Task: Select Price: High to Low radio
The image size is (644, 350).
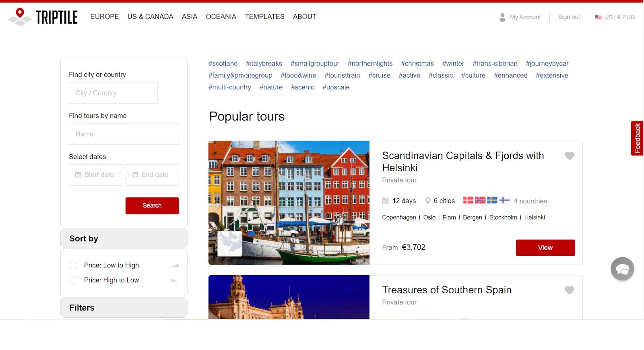Action: point(73,280)
